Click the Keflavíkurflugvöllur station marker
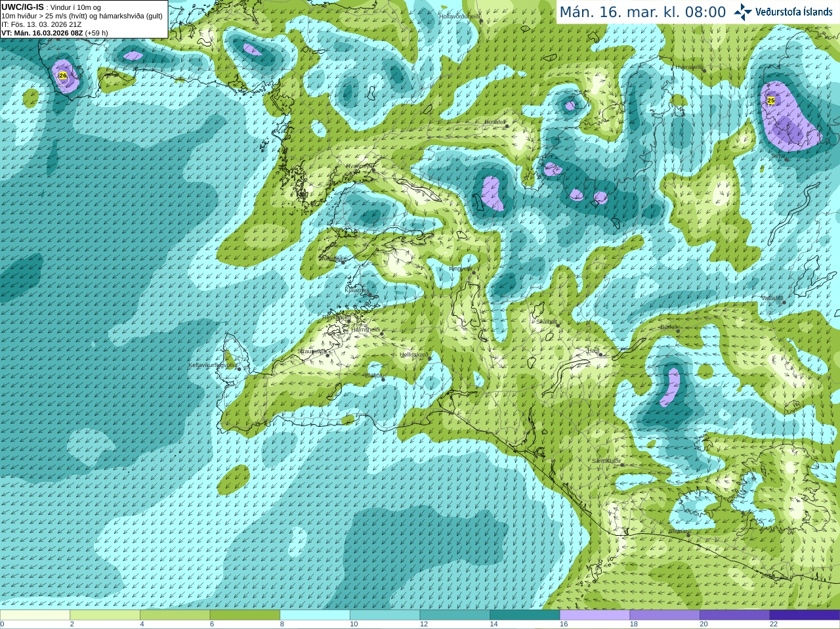Image resolution: width=840 pixels, height=629 pixels. (x=239, y=369)
